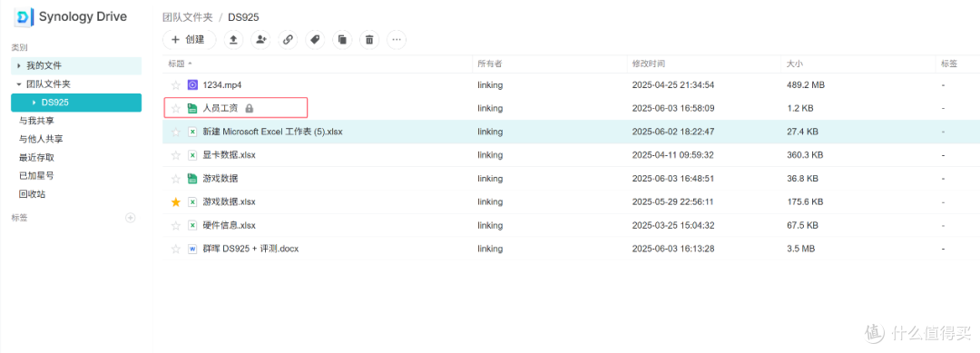Click the copy toolbar icon
Screen dimensions: 980x353
(342, 40)
